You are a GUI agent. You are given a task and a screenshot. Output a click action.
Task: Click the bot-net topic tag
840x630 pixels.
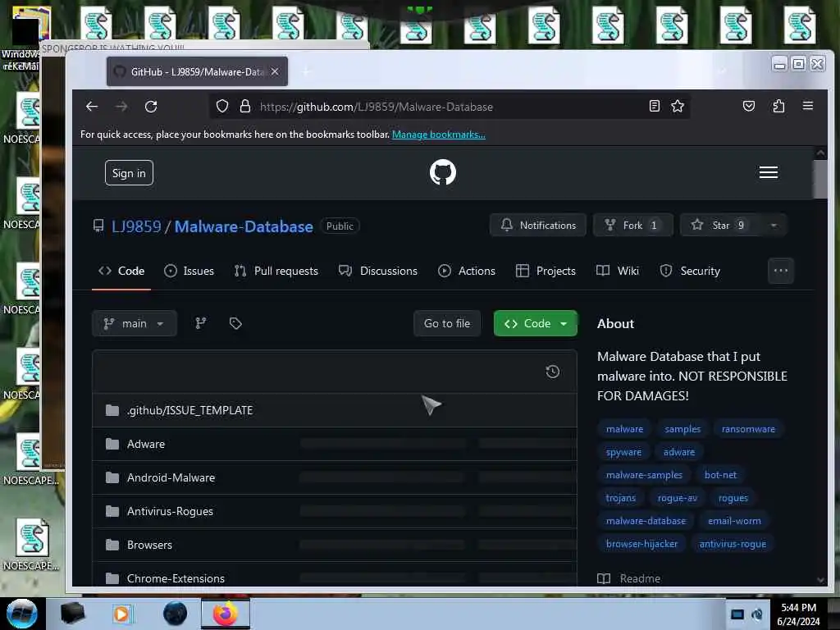[x=720, y=475]
